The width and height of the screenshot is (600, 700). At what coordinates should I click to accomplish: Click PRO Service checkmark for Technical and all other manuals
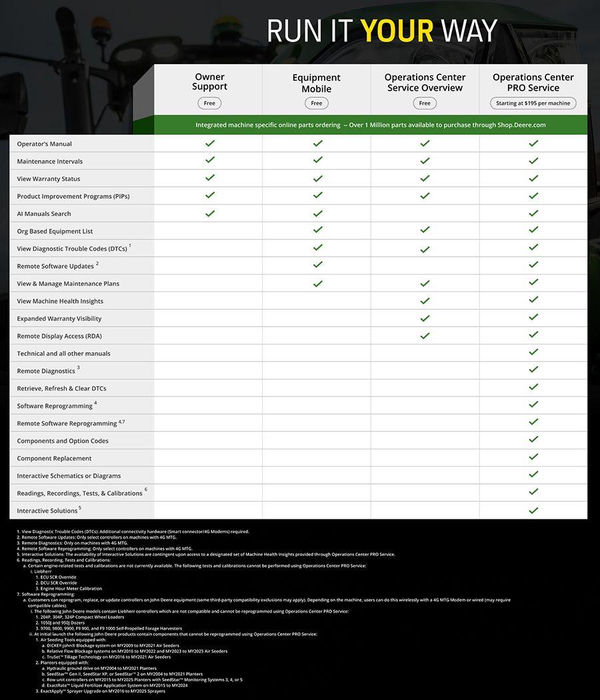pos(533,352)
